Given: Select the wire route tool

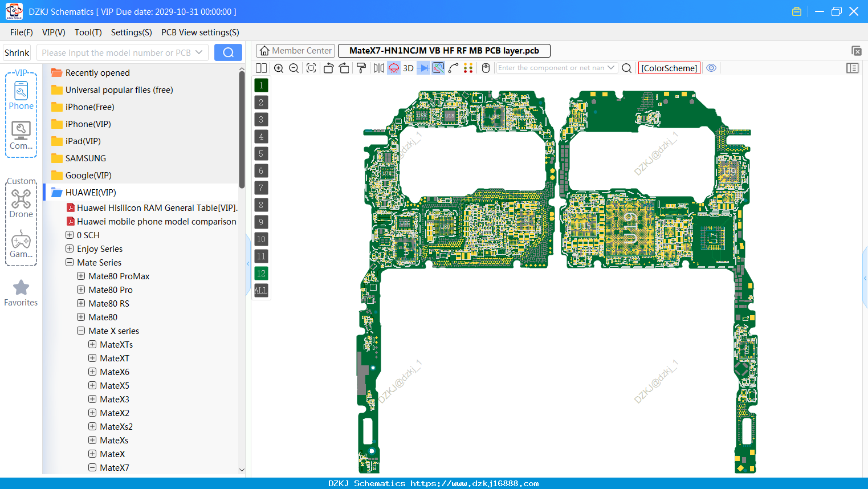Looking at the screenshot, I should pyautogui.click(x=454, y=68).
